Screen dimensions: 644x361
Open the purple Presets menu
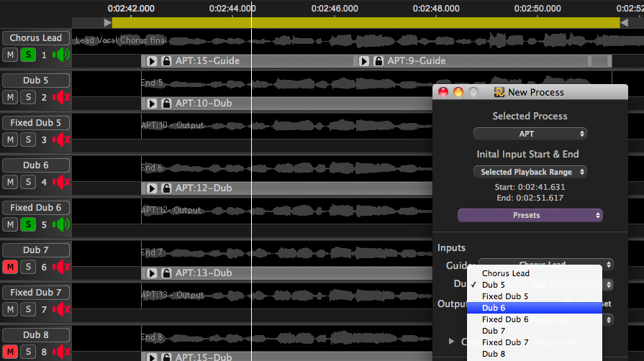pos(530,215)
